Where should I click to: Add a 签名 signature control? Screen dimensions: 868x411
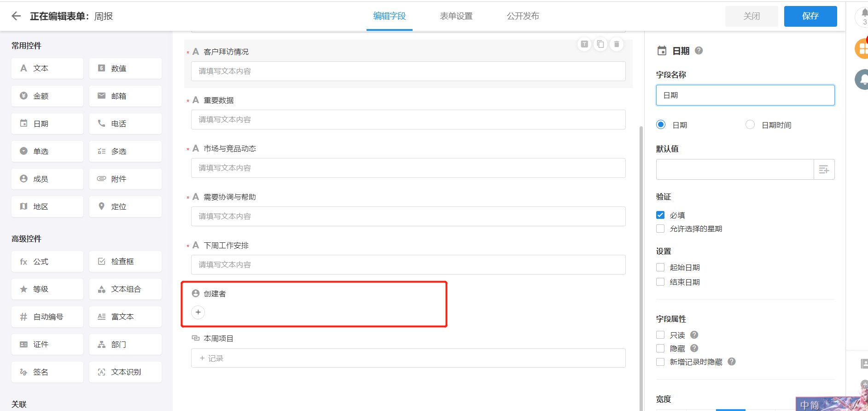tap(47, 372)
